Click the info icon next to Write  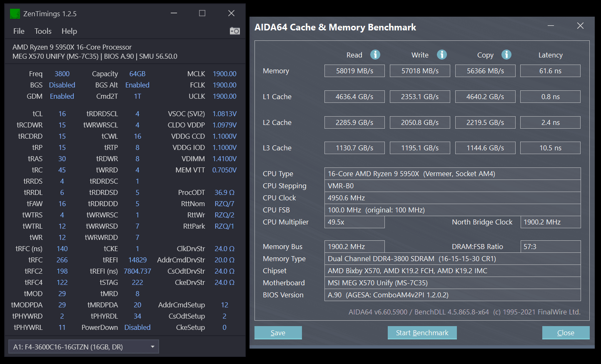442,55
